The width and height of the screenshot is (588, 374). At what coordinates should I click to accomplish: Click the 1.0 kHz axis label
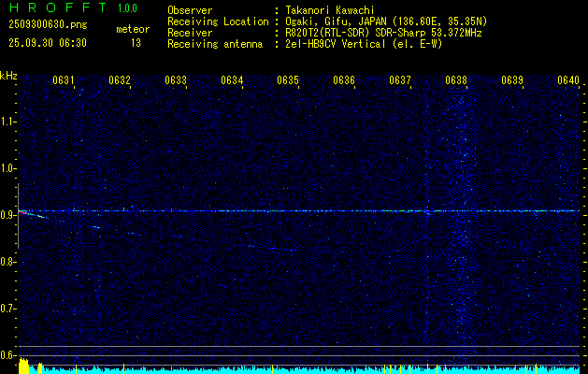pyautogui.click(x=7, y=168)
